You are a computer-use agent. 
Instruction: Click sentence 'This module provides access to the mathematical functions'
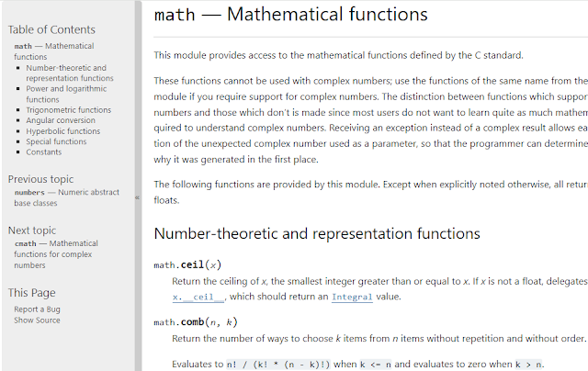278,55
